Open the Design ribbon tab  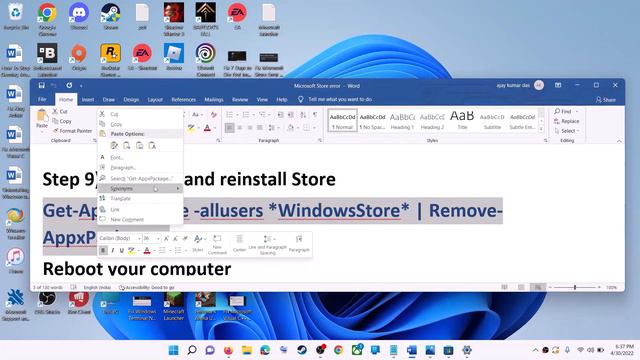(x=131, y=99)
